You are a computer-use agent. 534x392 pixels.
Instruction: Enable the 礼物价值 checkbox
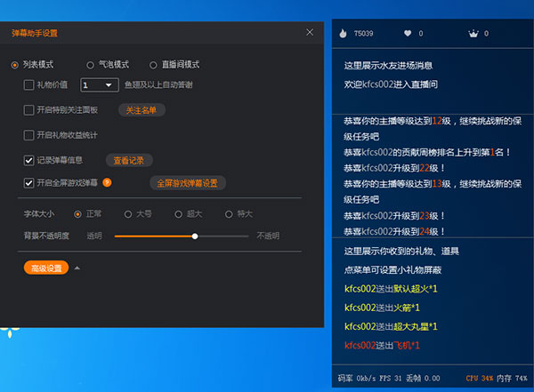[x=28, y=85]
